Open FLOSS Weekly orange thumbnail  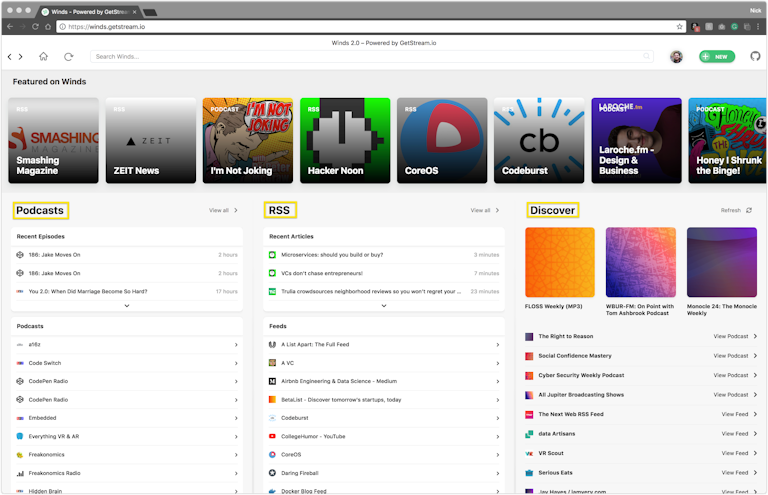[560, 262]
